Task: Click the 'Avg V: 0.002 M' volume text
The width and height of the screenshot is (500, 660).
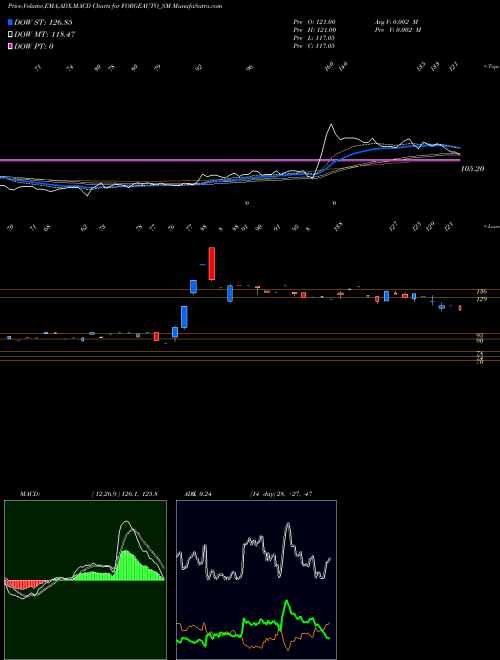Action: point(395,22)
